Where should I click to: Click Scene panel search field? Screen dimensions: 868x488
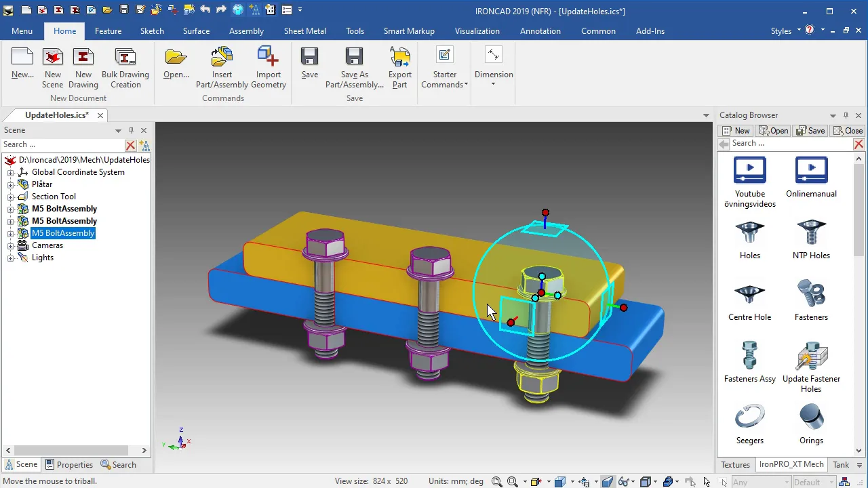tap(62, 144)
